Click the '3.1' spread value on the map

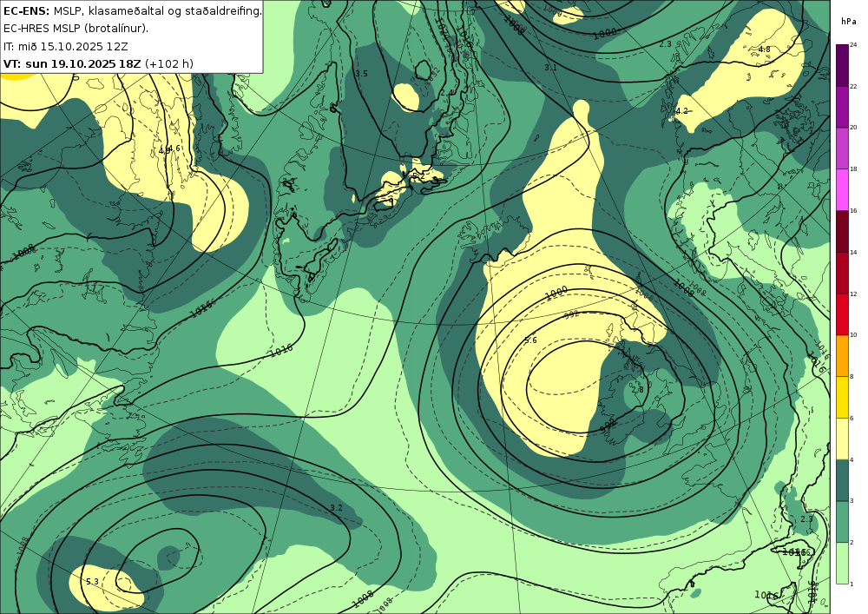pyautogui.click(x=550, y=67)
